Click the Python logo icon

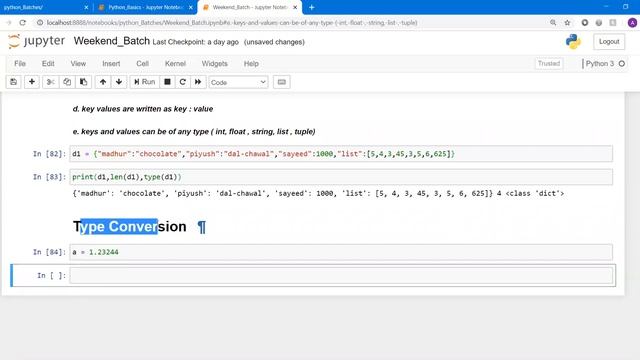click(573, 42)
